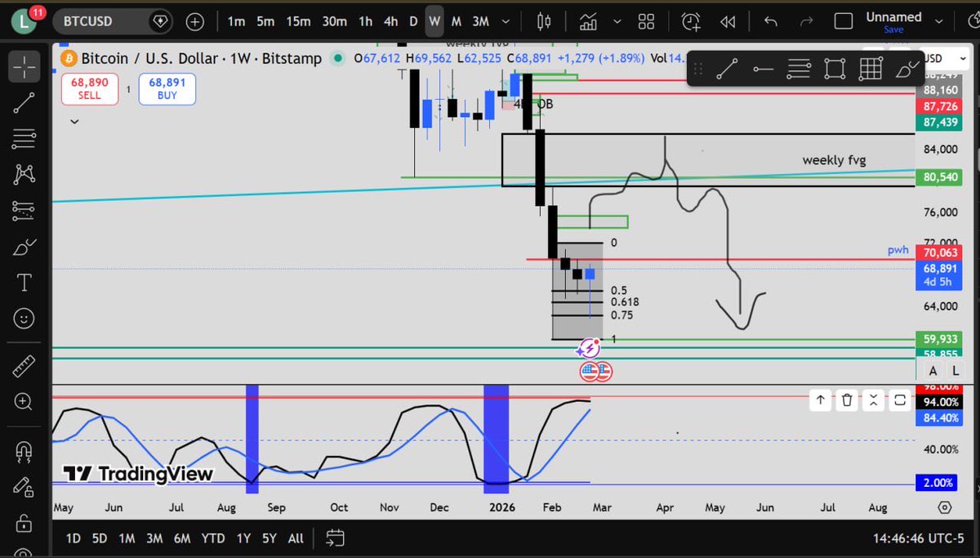
Task: Select the brush tool in left sidebar
Action: [24, 247]
